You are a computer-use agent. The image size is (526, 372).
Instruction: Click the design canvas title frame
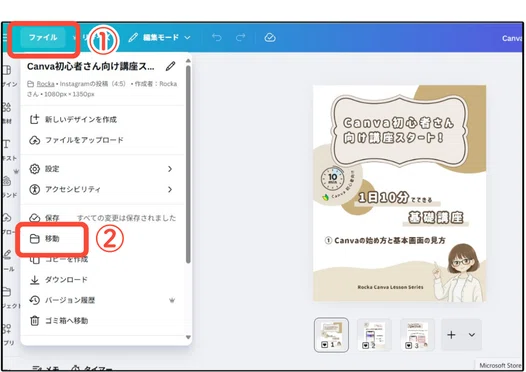click(399, 130)
